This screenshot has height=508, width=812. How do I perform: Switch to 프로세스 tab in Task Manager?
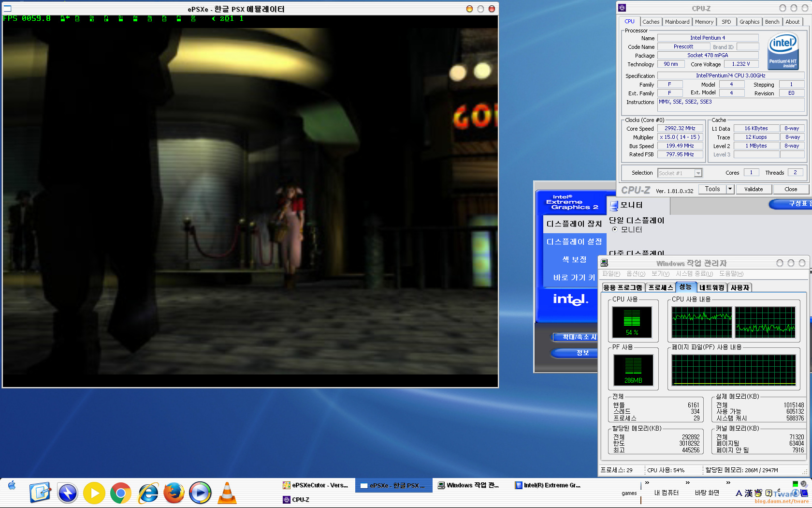(660, 287)
